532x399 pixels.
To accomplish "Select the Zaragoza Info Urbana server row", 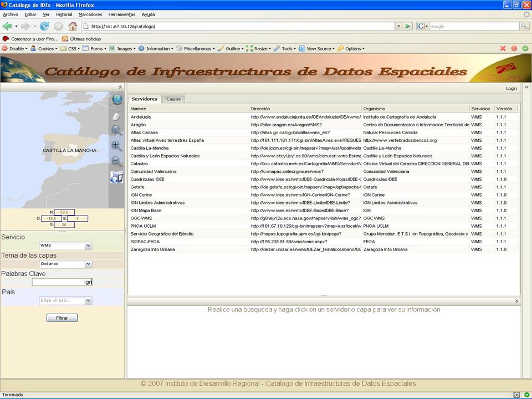I will pos(324,249).
